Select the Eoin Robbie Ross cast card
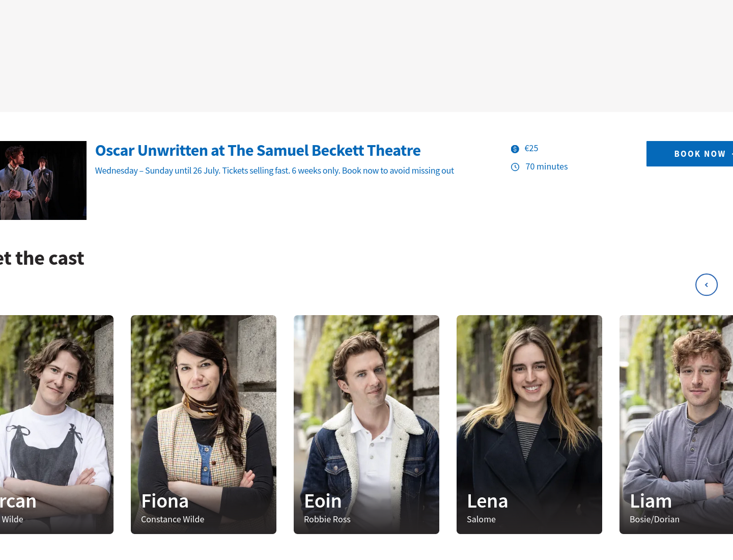Image resolution: width=733 pixels, height=560 pixels. (x=366, y=425)
